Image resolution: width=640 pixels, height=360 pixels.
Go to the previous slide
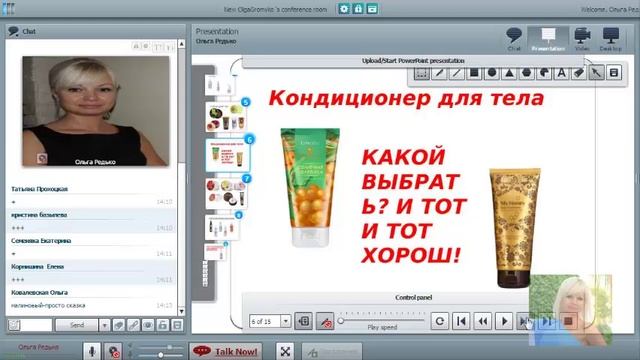point(483,321)
